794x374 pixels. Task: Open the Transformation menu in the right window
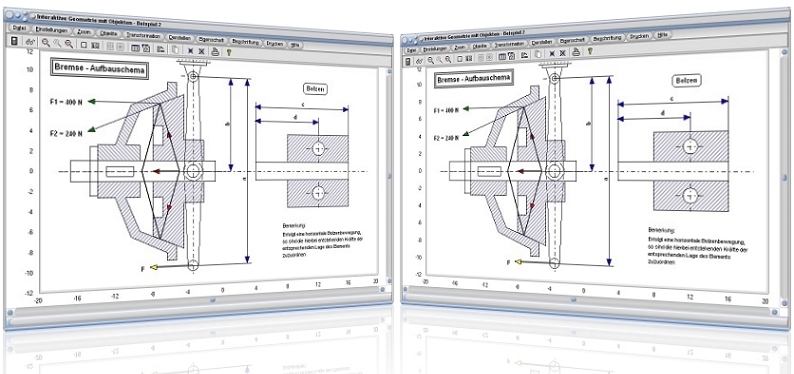(x=509, y=44)
